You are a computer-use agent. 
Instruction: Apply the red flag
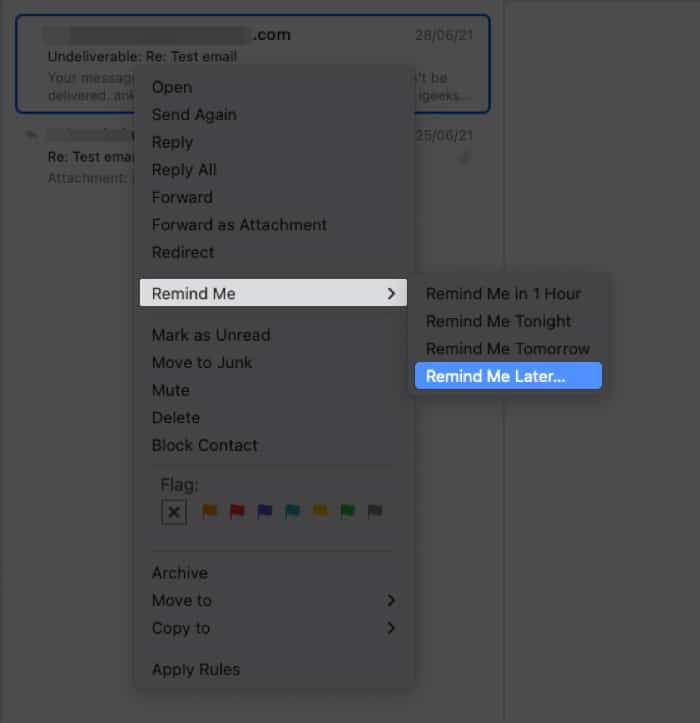[237, 511]
